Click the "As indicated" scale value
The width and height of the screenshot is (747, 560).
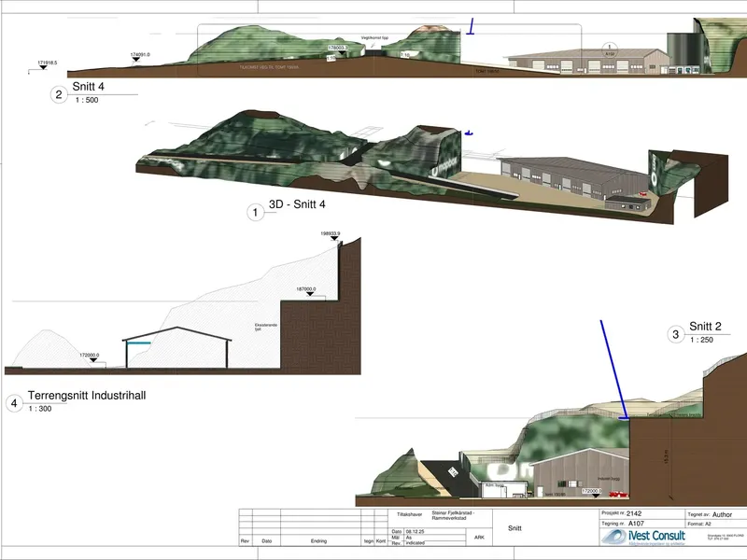coord(415,540)
